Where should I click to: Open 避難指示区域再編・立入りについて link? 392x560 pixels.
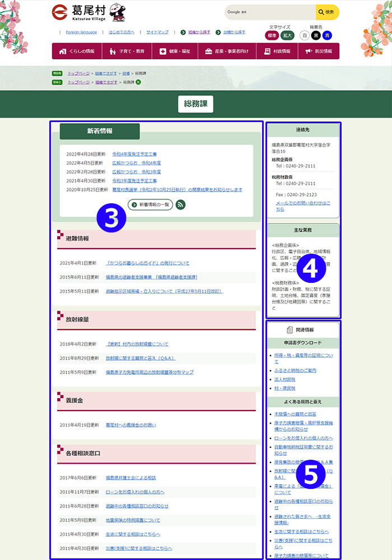point(164,291)
